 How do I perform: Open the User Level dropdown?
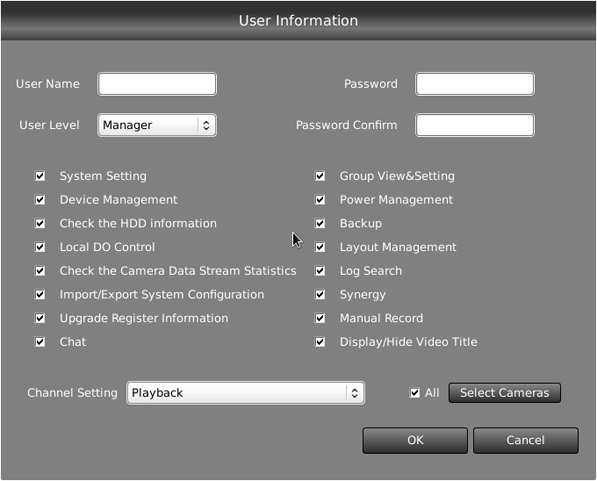157,125
